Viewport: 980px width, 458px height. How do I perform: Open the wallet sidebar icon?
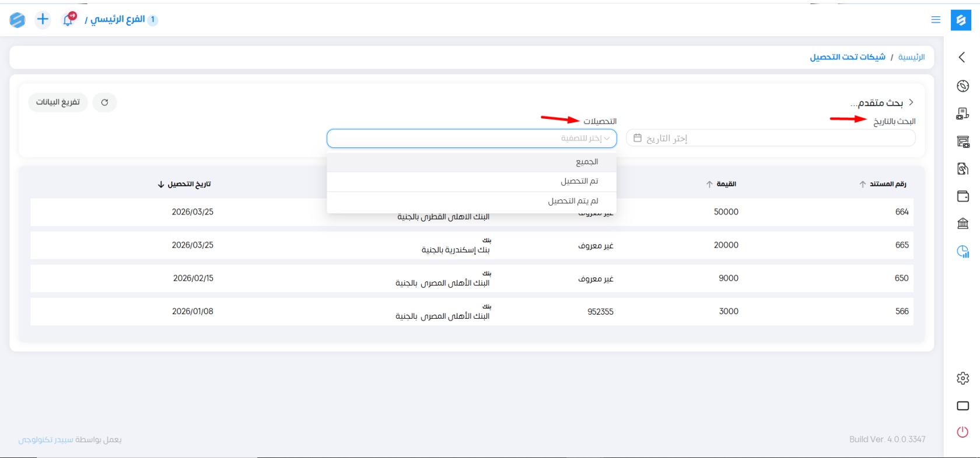pyautogui.click(x=963, y=196)
